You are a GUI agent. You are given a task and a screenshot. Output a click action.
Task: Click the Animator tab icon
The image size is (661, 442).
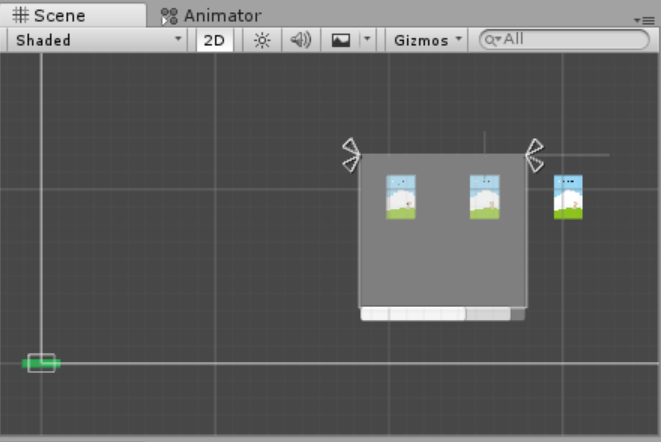pos(169,16)
